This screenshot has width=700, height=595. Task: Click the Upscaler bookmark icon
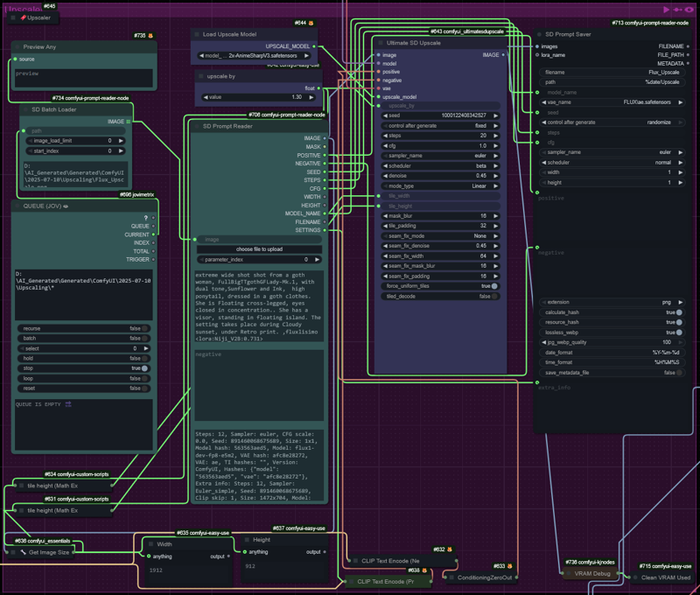[x=24, y=17]
